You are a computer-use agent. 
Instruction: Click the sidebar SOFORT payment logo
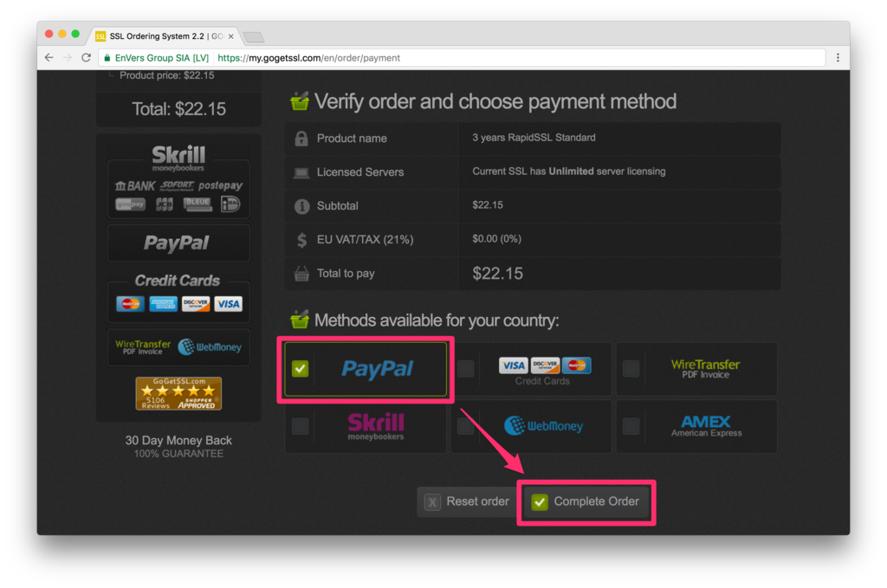tap(177, 185)
